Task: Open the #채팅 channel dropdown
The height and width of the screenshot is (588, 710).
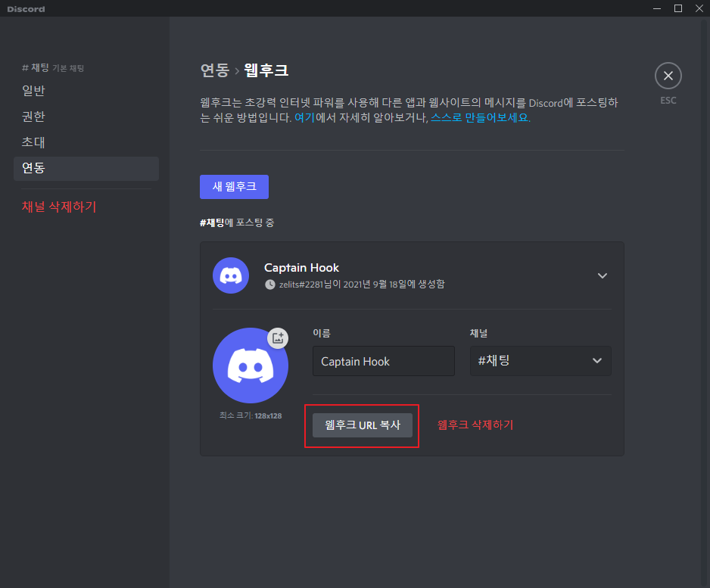Action: (x=540, y=361)
